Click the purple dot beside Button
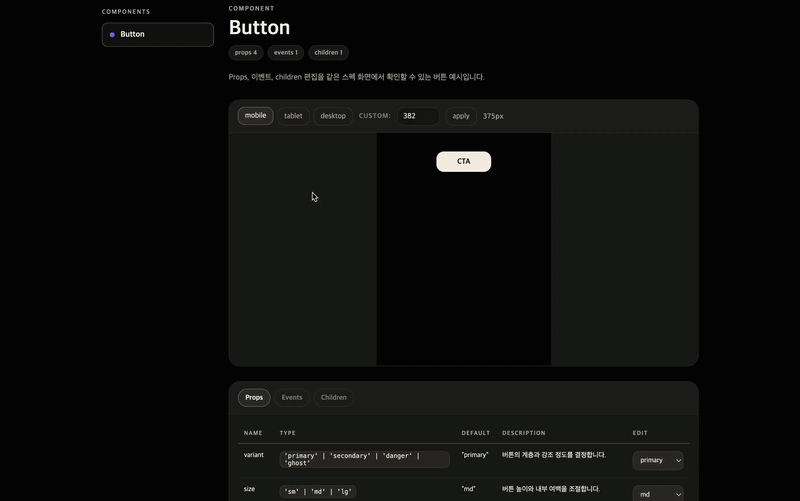The width and height of the screenshot is (800, 501). (x=112, y=35)
